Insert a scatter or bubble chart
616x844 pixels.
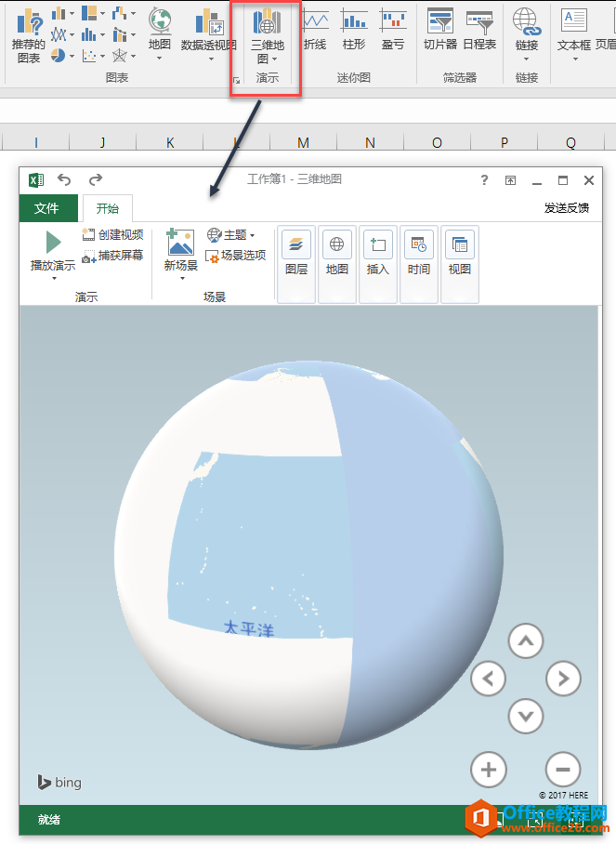pos(93,56)
